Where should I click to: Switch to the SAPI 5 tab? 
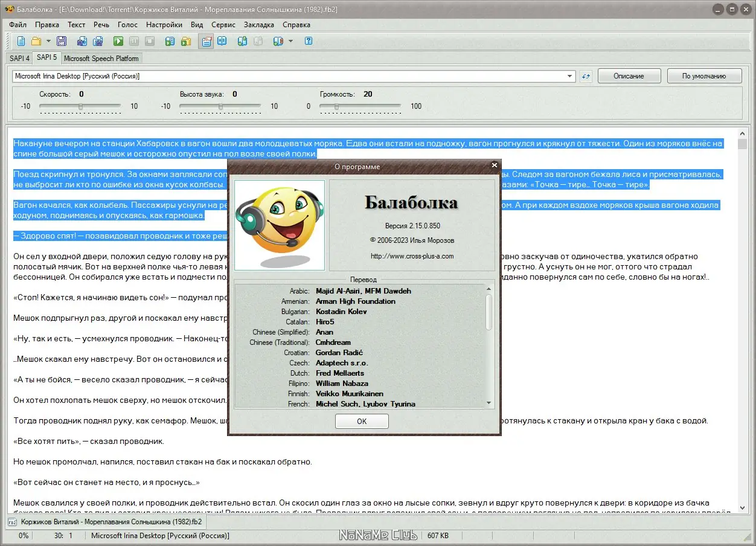pyautogui.click(x=46, y=57)
